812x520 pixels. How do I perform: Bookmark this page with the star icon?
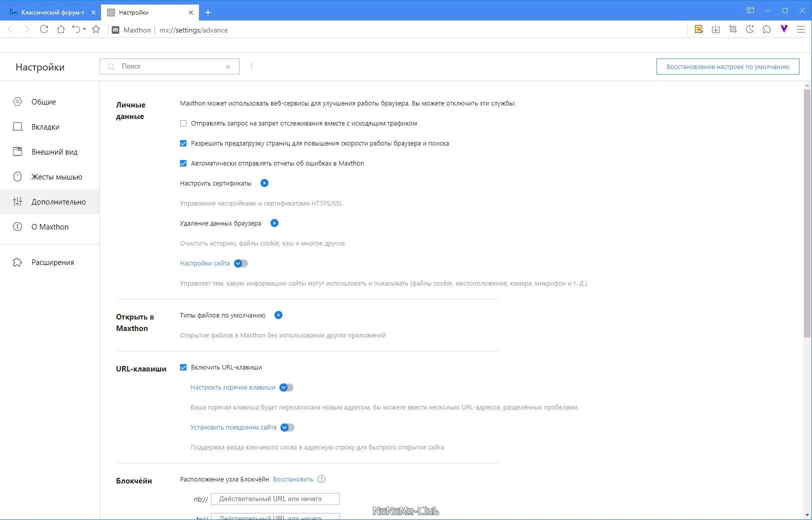[x=96, y=29]
